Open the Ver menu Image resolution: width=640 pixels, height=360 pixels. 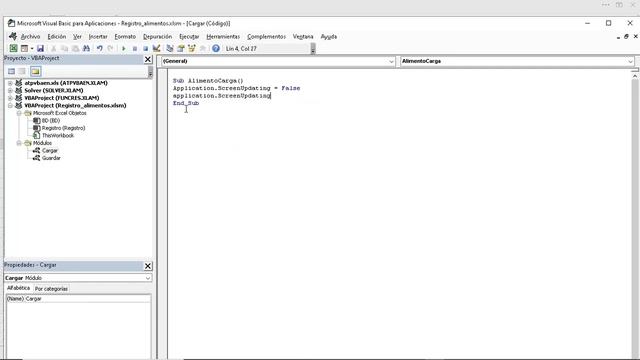(78, 37)
